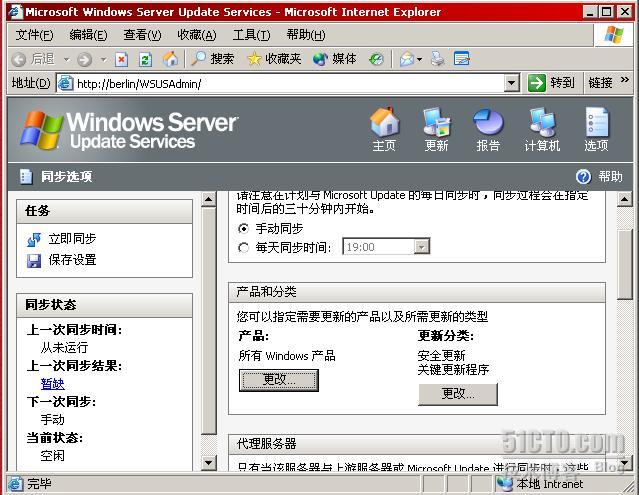This screenshot has width=639, height=495.
Task: Click main content scrollbar up arrow
Action: [x=624, y=199]
